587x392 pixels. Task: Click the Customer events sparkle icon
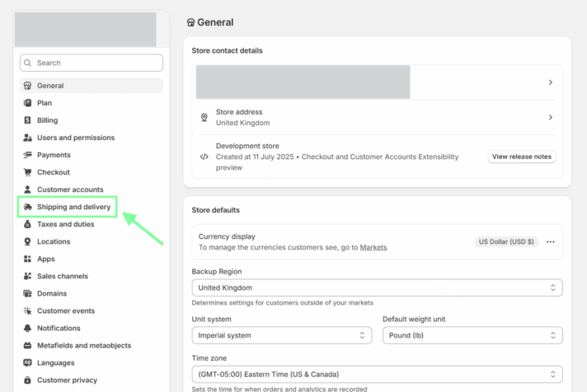(27, 310)
